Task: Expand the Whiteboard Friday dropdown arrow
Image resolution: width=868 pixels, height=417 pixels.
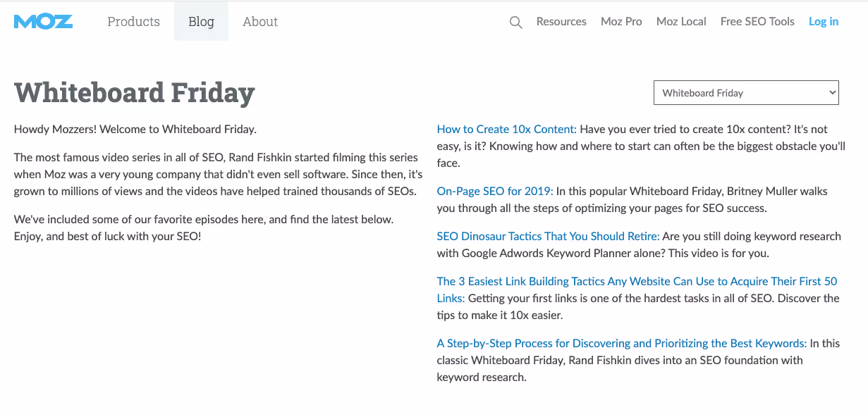Action: 832,92
